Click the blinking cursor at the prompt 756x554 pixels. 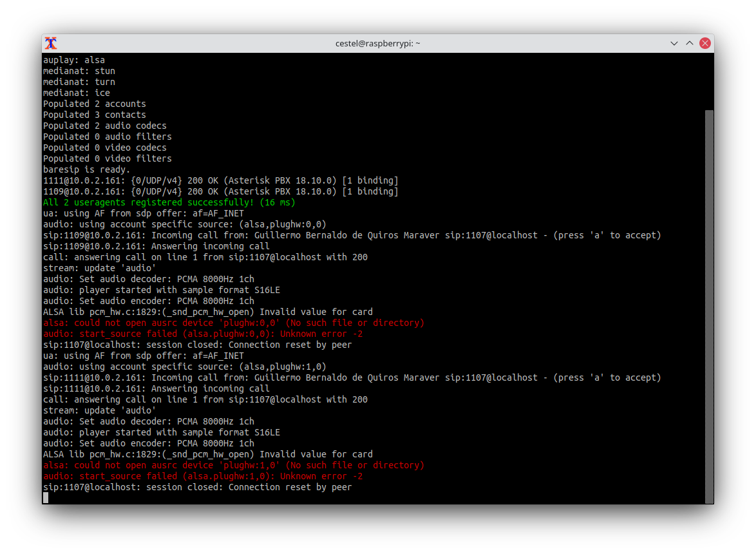(x=45, y=497)
